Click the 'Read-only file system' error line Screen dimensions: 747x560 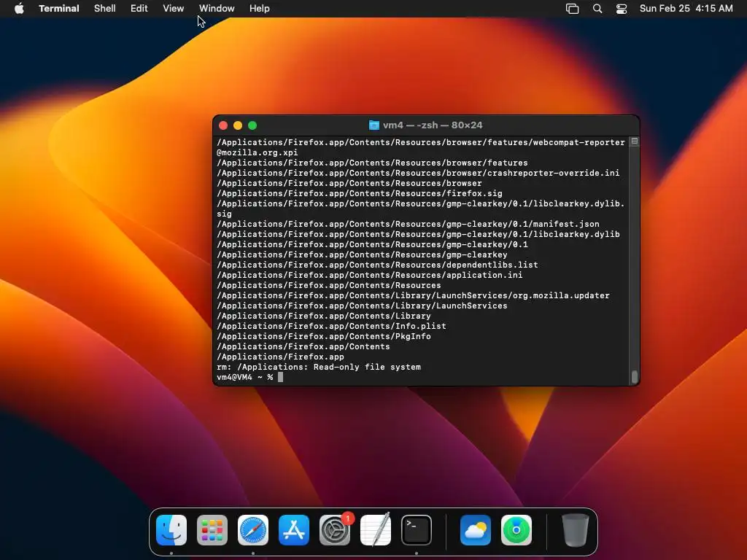click(x=319, y=367)
